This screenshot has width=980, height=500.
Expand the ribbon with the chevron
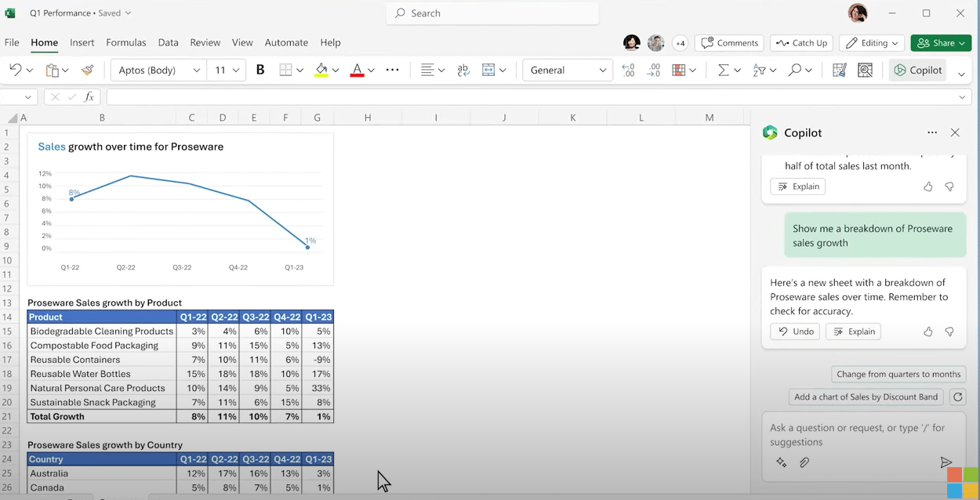(x=961, y=74)
